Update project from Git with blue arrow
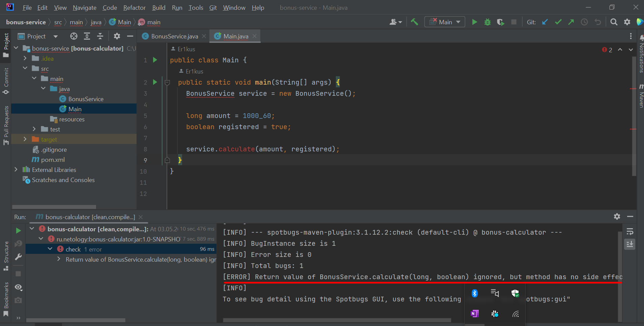 pyautogui.click(x=545, y=22)
